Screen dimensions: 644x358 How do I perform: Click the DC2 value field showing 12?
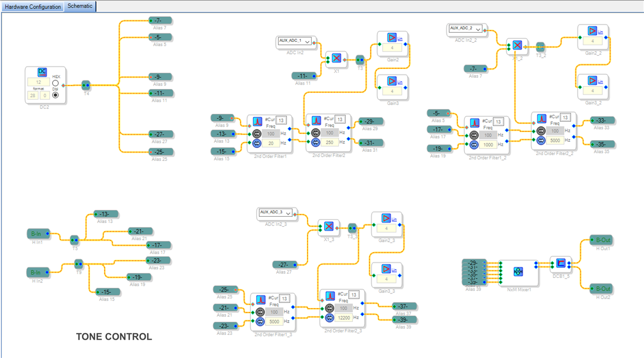[38, 82]
